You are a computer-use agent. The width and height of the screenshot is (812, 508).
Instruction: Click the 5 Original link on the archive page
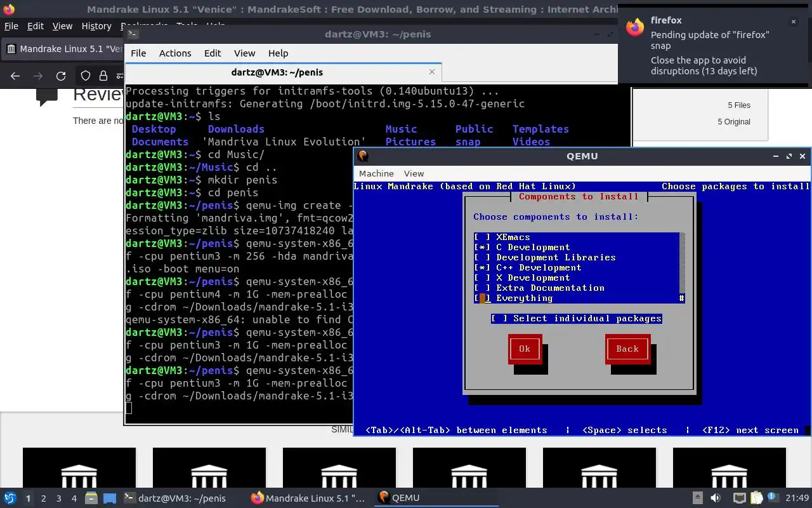(x=734, y=122)
